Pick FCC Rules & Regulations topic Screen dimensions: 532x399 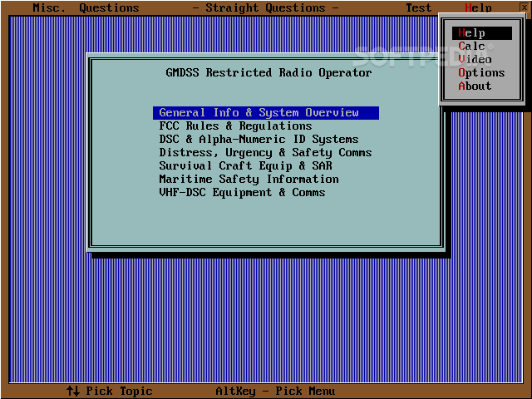(x=235, y=126)
